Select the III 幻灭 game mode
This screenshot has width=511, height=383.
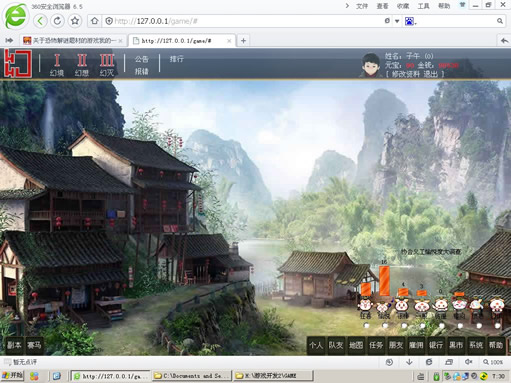click(107, 65)
